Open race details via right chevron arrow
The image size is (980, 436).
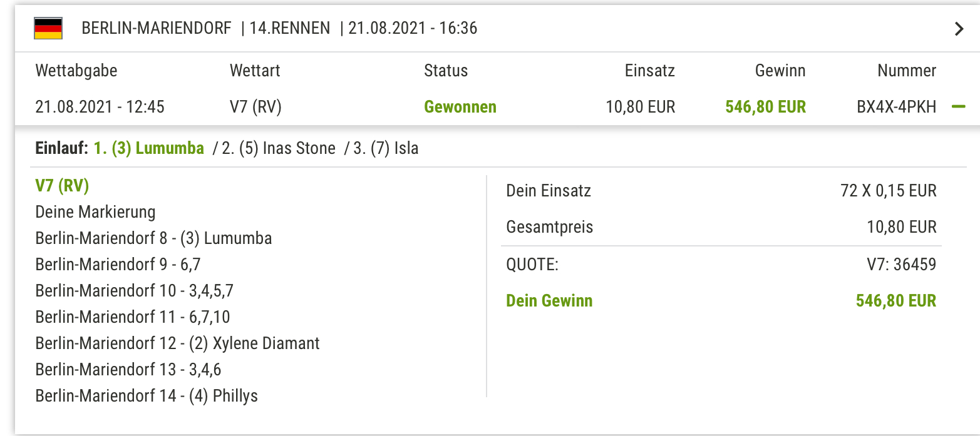coord(959,29)
